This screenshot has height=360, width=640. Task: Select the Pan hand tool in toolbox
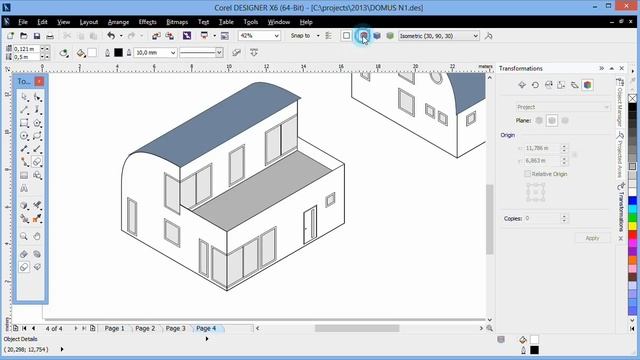tap(37, 236)
